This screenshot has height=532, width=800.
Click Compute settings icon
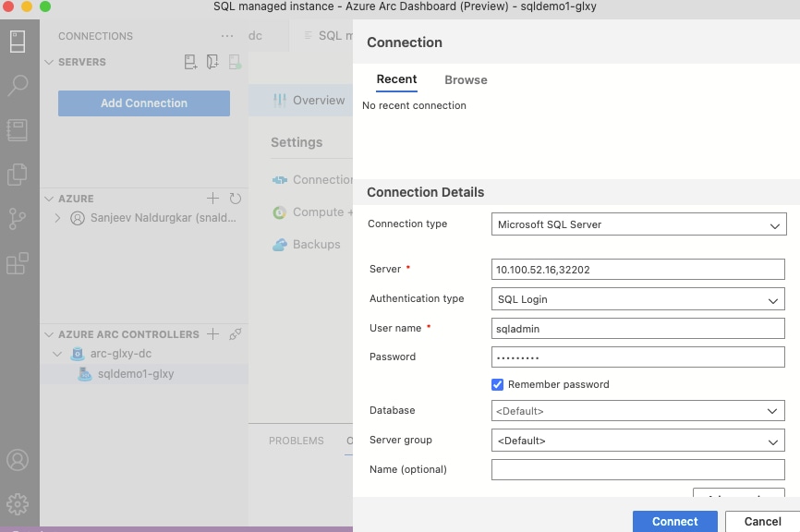pyautogui.click(x=280, y=212)
